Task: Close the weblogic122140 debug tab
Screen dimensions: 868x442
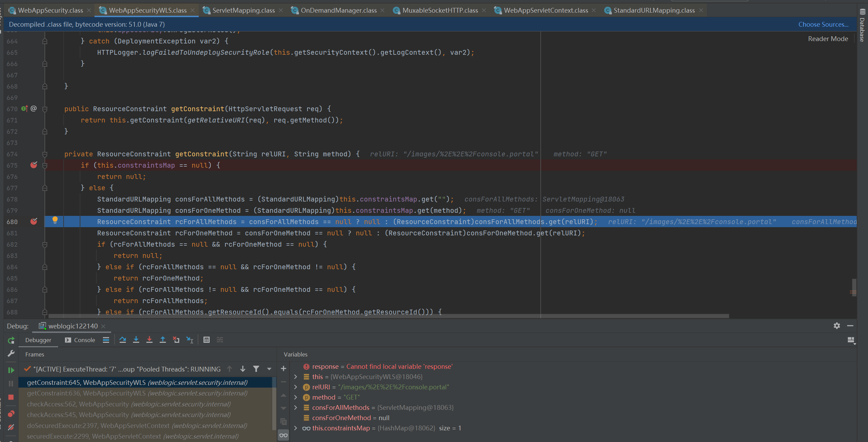Action: coord(103,326)
